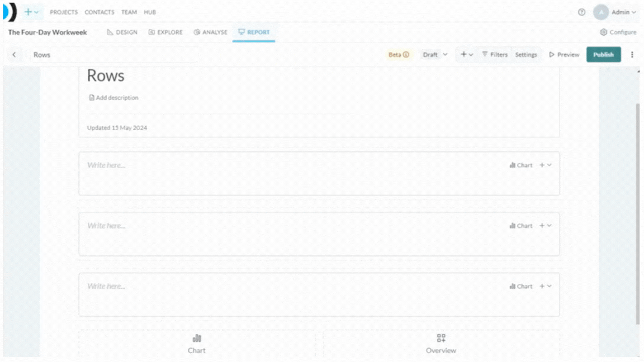Click the Admin avatar circle

coord(601,12)
